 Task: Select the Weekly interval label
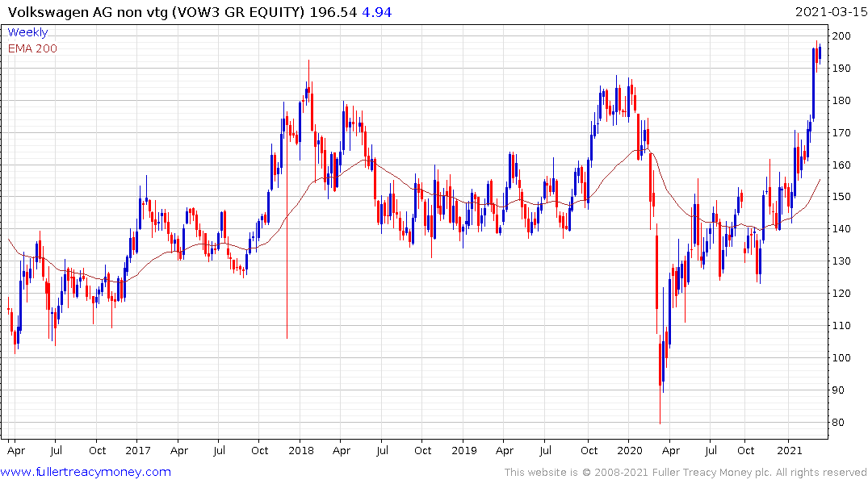27,32
